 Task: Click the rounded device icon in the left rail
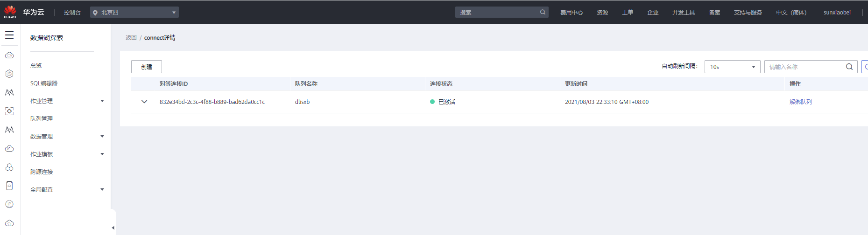9,186
